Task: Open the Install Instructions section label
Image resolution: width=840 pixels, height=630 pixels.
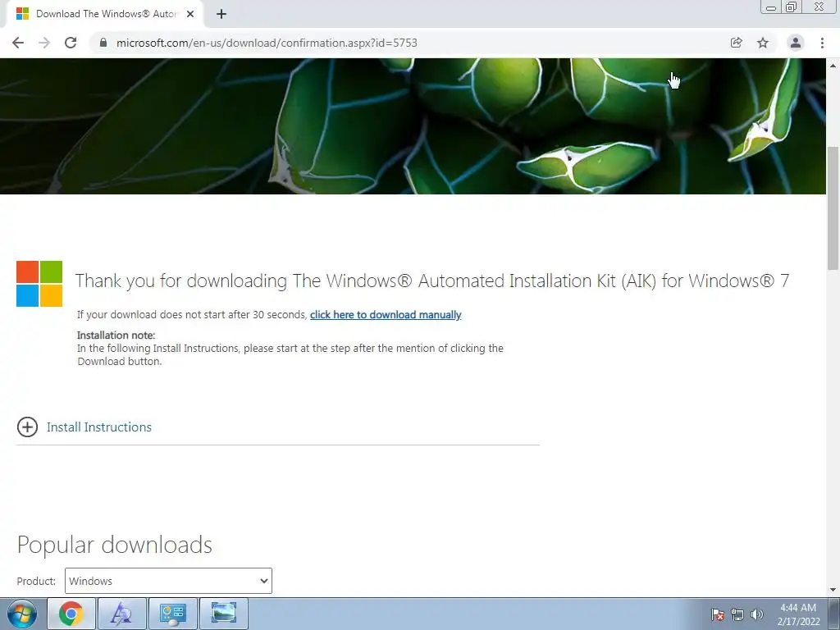Action: 99,427
